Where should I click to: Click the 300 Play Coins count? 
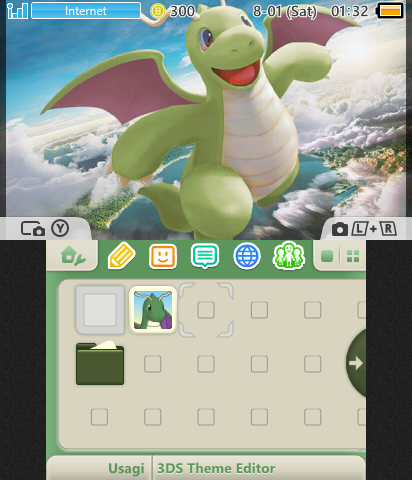coord(182,11)
